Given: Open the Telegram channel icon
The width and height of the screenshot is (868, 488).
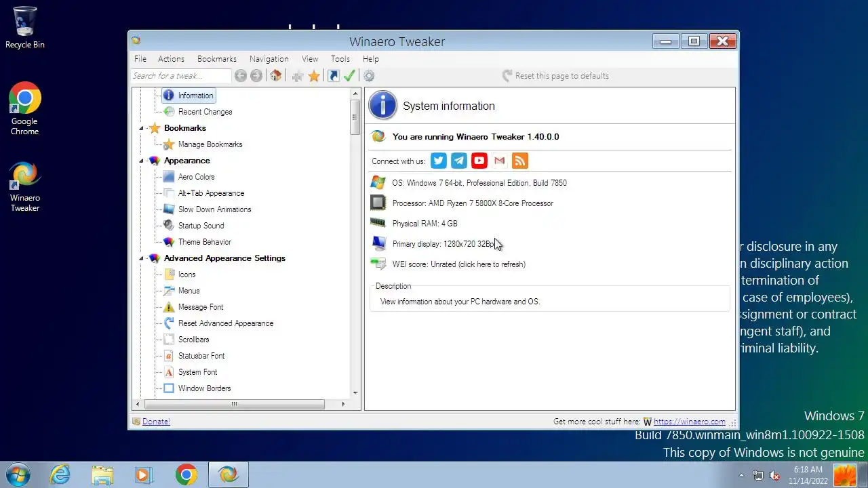Looking at the screenshot, I should 459,161.
